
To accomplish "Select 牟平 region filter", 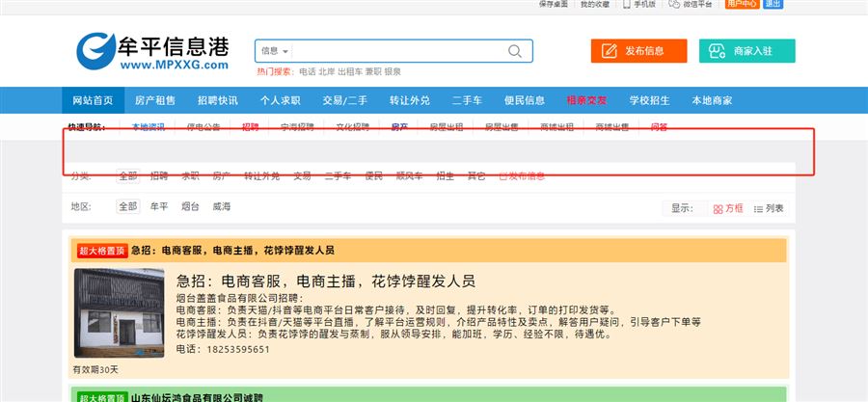I will pos(159,206).
